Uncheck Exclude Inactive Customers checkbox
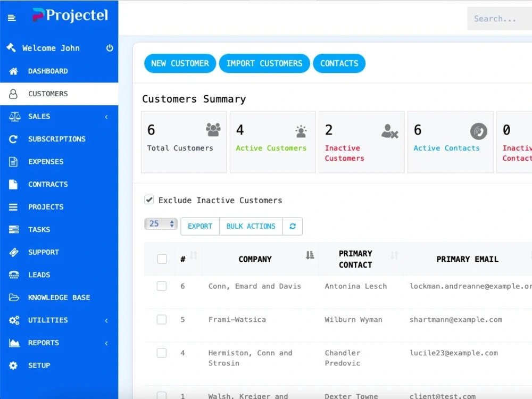This screenshot has width=532, height=399. pos(149,199)
